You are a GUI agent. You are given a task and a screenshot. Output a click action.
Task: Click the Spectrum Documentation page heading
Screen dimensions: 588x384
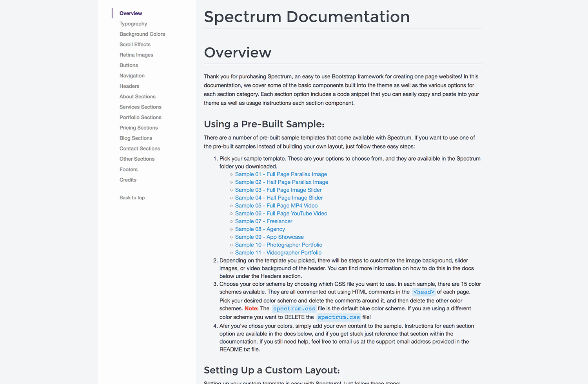[x=307, y=17]
